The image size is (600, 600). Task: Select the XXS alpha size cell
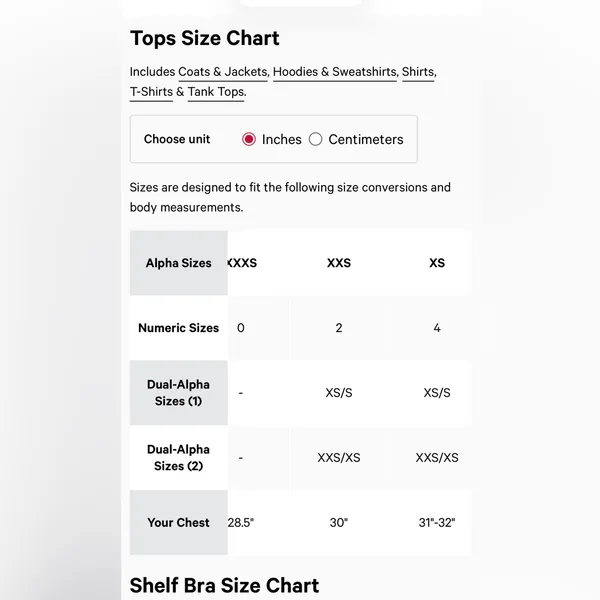click(x=339, y=263)
